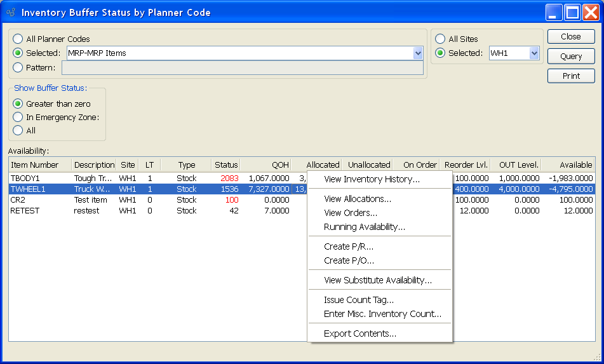This screenshot has width=604, height=364.
Task: Sort by the QOH column header
Action: pos(265,165)
